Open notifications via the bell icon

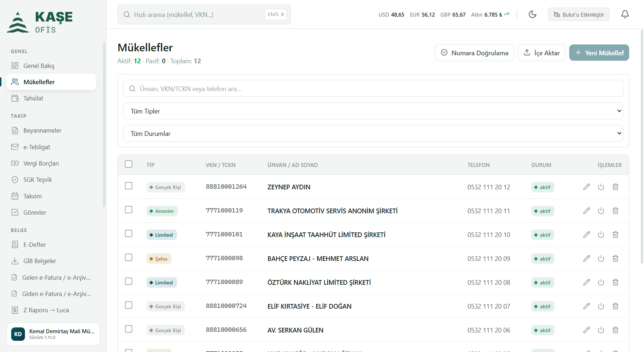pos(625,14)
